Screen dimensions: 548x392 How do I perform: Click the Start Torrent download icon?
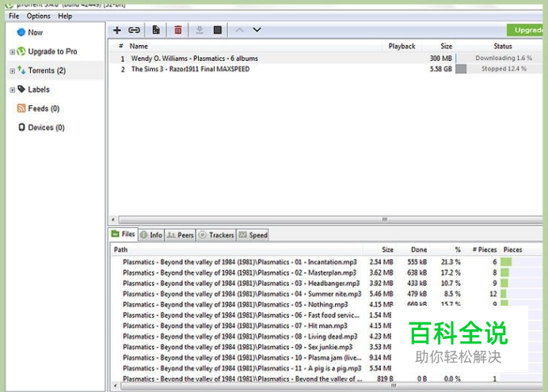200,30
